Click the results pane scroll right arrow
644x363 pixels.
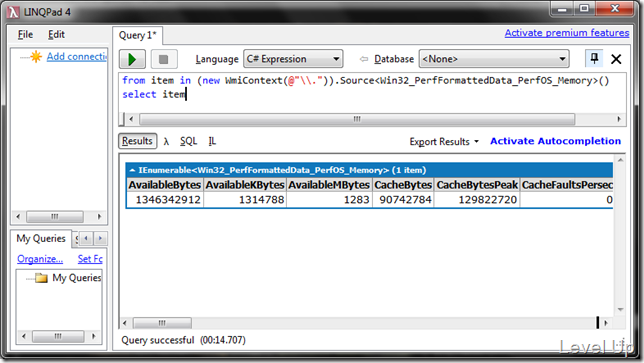(606, 323)
